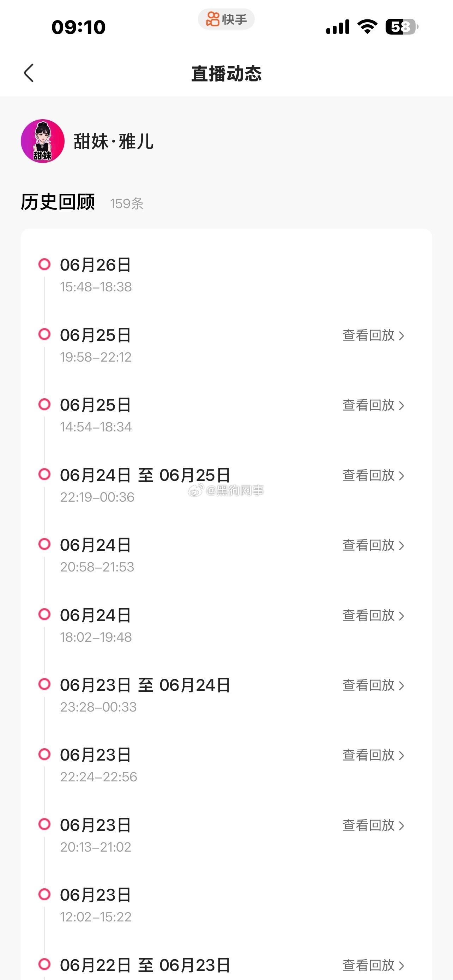
Task: Open replay for 06月25日 14:54–18:34
Action: pyautogui.click(x=373, y=405)
